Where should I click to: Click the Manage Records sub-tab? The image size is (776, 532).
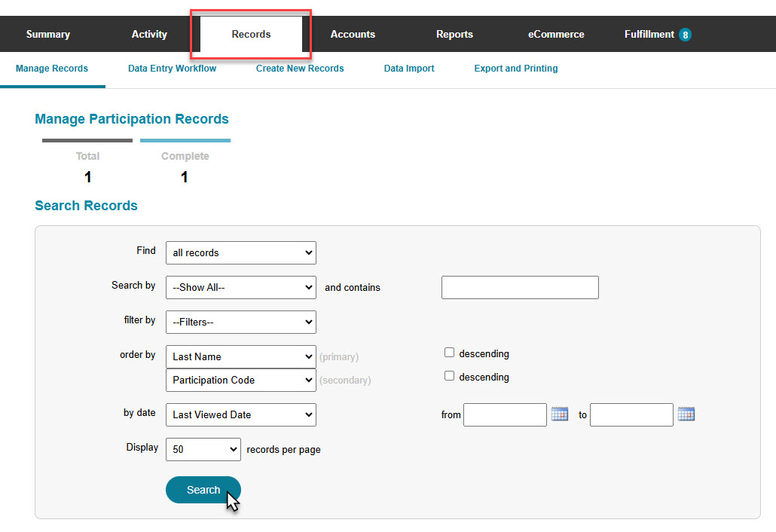point(52,69)
